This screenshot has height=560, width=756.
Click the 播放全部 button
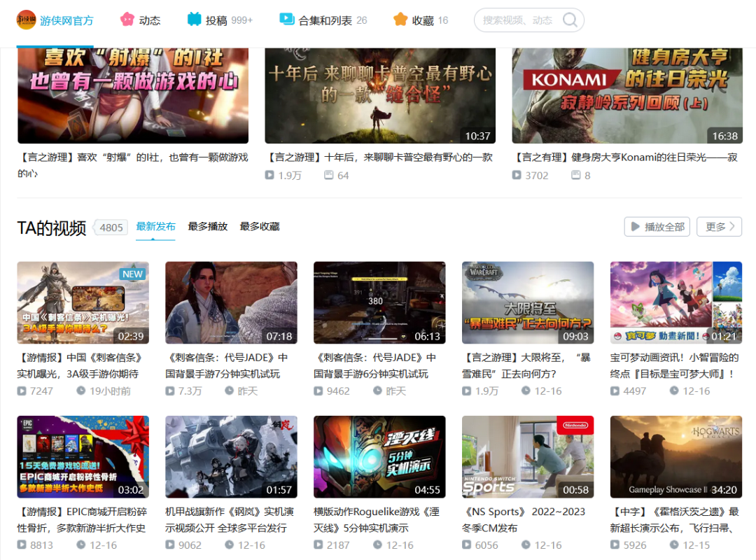coord(657,226)
